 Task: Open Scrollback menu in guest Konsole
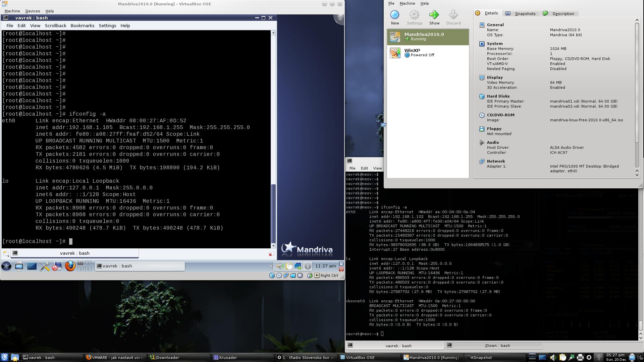55,25
